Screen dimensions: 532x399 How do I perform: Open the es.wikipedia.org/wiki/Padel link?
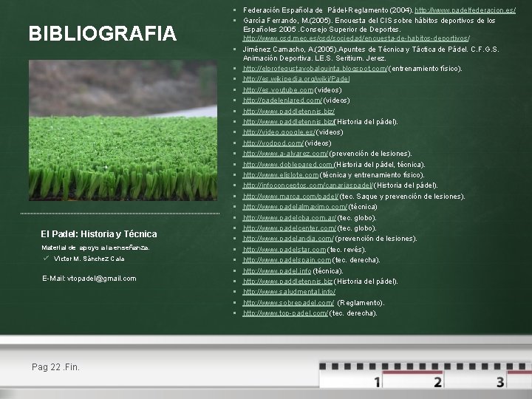tap(296, 79)
